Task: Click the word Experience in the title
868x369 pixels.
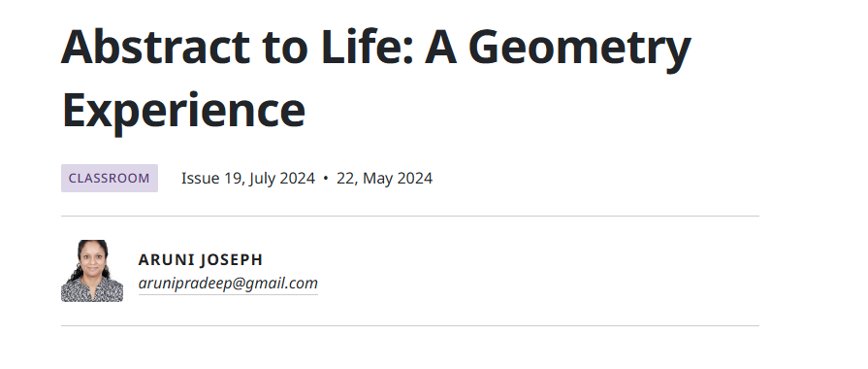Action: pyautogui.click(x=183, y=111)
